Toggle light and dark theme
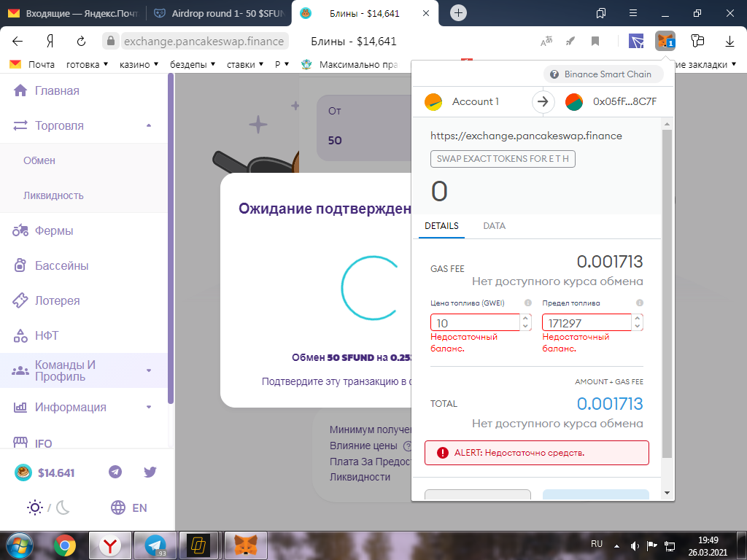747x560 pixels. click(48, 507)
